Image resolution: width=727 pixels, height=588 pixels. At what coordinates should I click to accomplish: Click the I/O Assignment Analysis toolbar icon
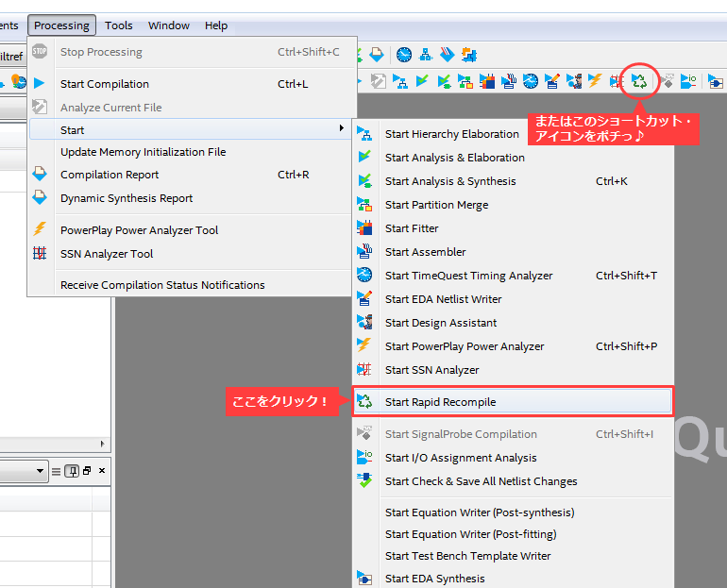[689, 81]
